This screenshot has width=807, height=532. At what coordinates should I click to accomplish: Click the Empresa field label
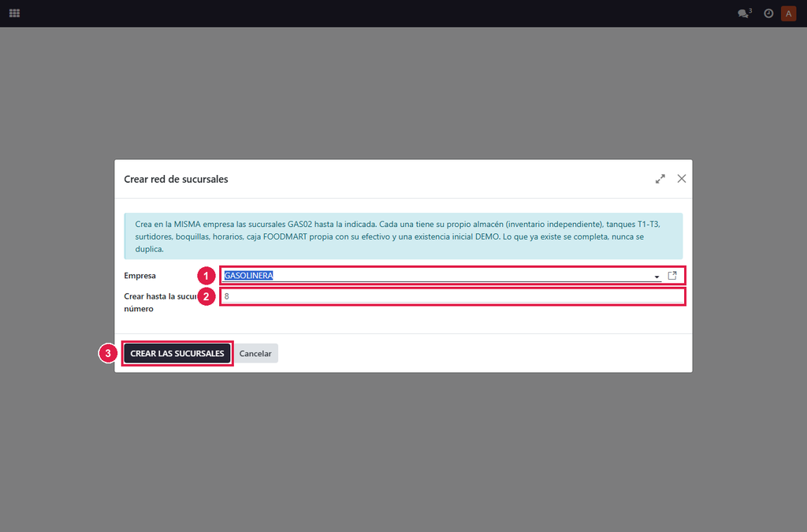pos(140,276)
